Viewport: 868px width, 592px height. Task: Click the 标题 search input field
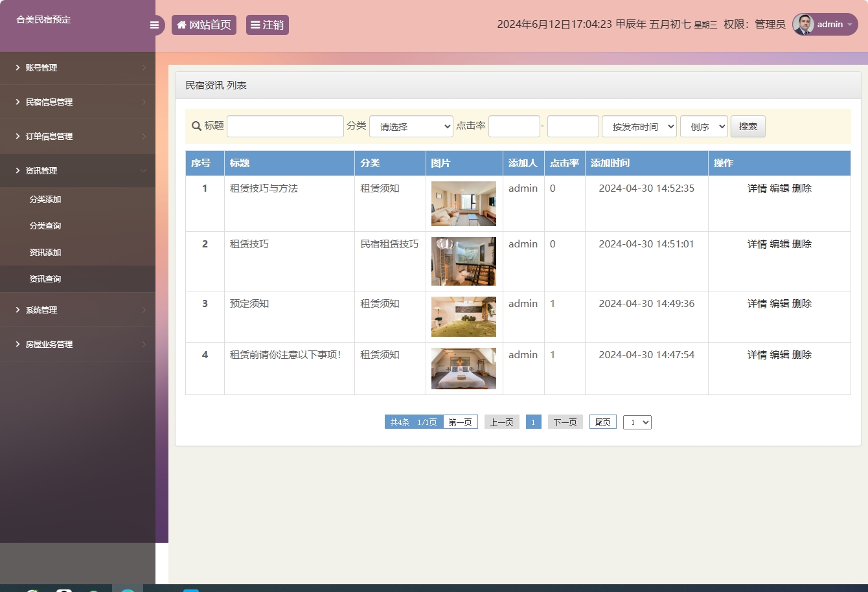[x=285, y=126]
